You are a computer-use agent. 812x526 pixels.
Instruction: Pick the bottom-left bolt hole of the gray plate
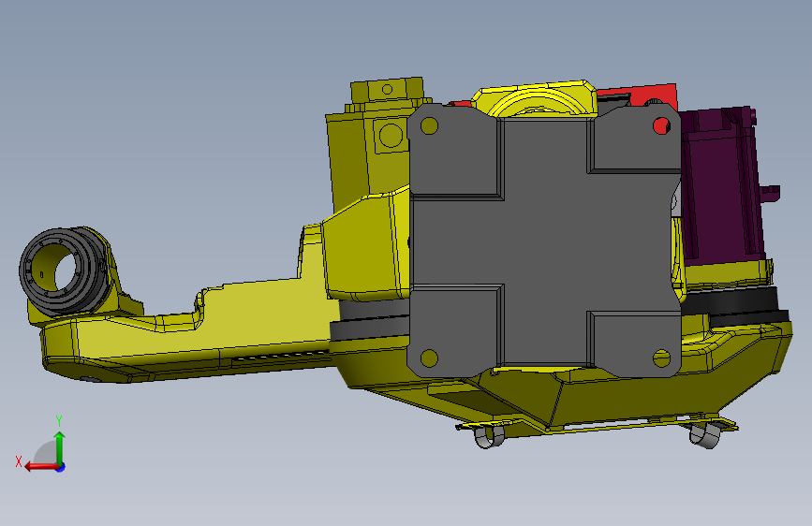pyautogui.click(x=429, y=358)
